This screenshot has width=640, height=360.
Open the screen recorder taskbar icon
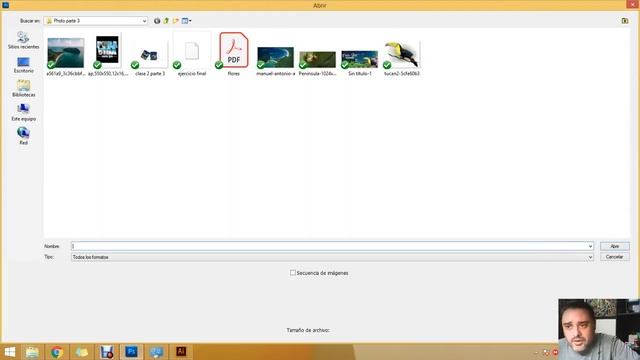(x=107, y=352)
